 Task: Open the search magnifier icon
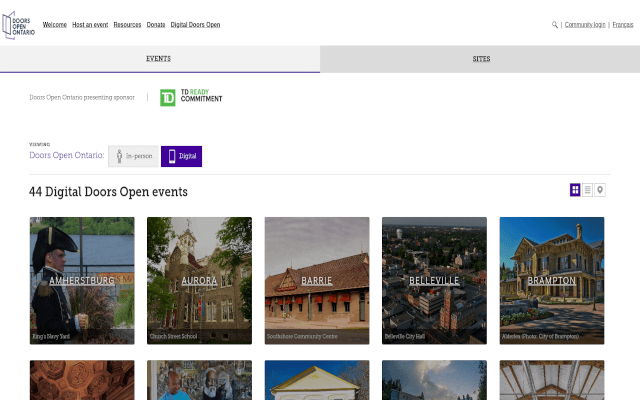(555, 24)
